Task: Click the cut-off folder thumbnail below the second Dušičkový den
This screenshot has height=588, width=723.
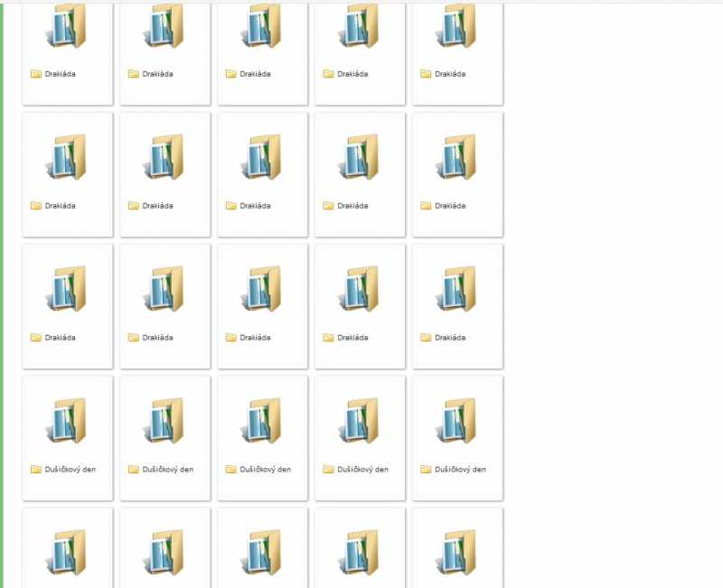Action: (x=164, y=551)
